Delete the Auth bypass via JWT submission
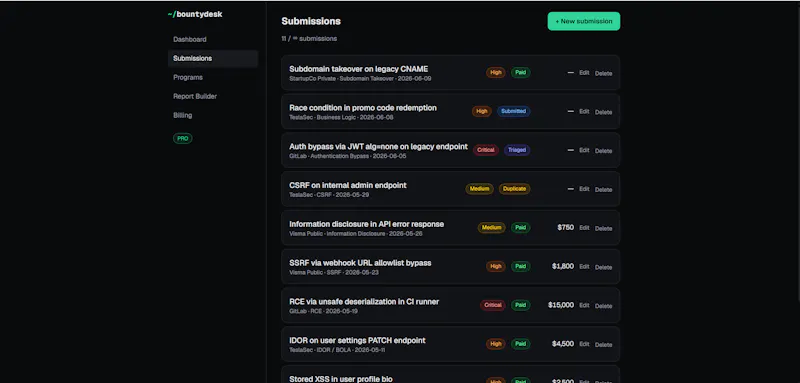 coord(604,151)
